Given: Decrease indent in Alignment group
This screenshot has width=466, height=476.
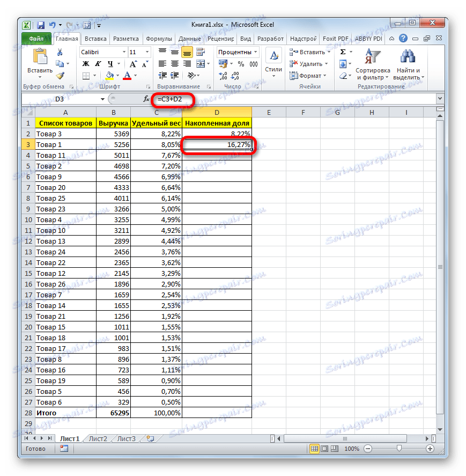Looking at the screenshot, I should tap(163, 75).
